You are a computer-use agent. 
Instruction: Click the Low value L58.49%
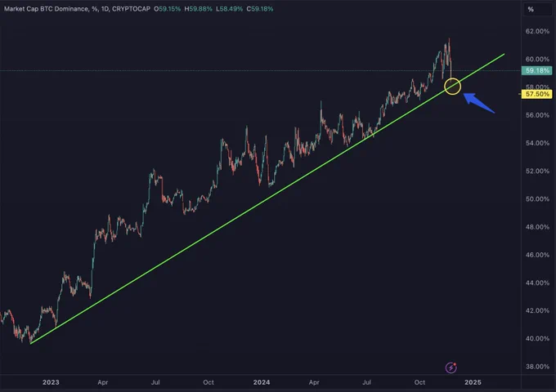click(x=229, y=9)
